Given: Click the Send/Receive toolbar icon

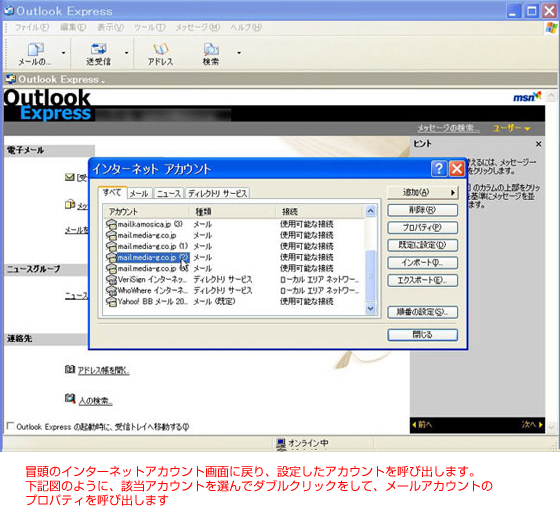Looking at the screenshot, I should tap(99, 54).
